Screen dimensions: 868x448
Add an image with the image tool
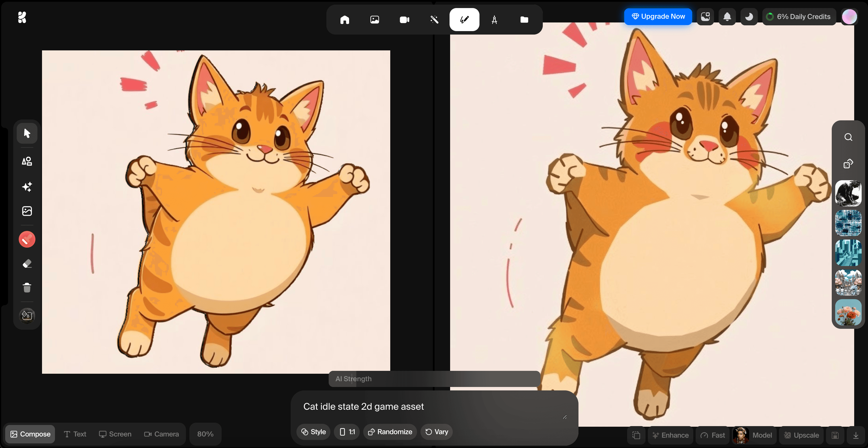(x=27, y=211)
